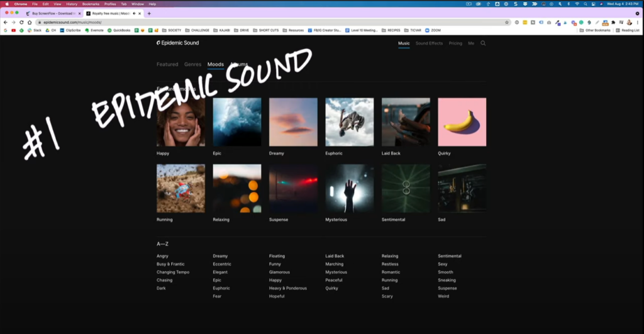Viewport: 644px width, 334px height.
Task: Open a new tab with plus icon
Action: click(x=149, y=14)
